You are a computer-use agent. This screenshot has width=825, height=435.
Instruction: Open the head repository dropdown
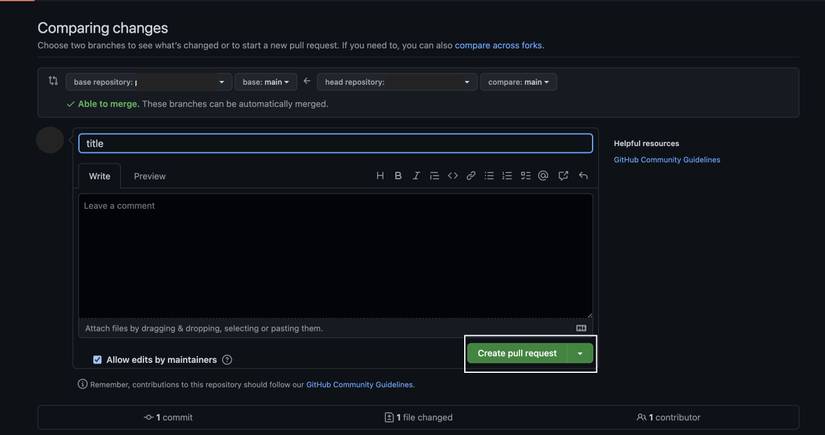point(397,82)
